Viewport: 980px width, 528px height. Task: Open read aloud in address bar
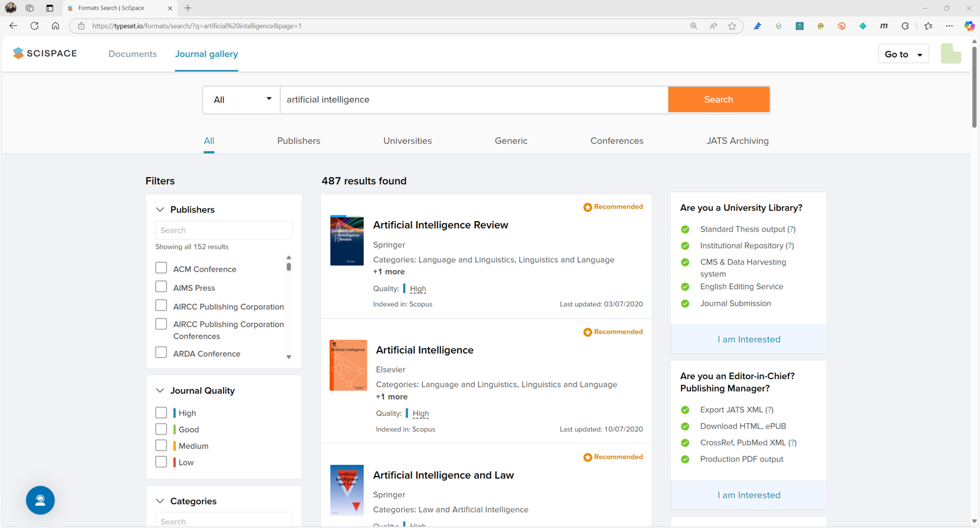pos(713,26)
